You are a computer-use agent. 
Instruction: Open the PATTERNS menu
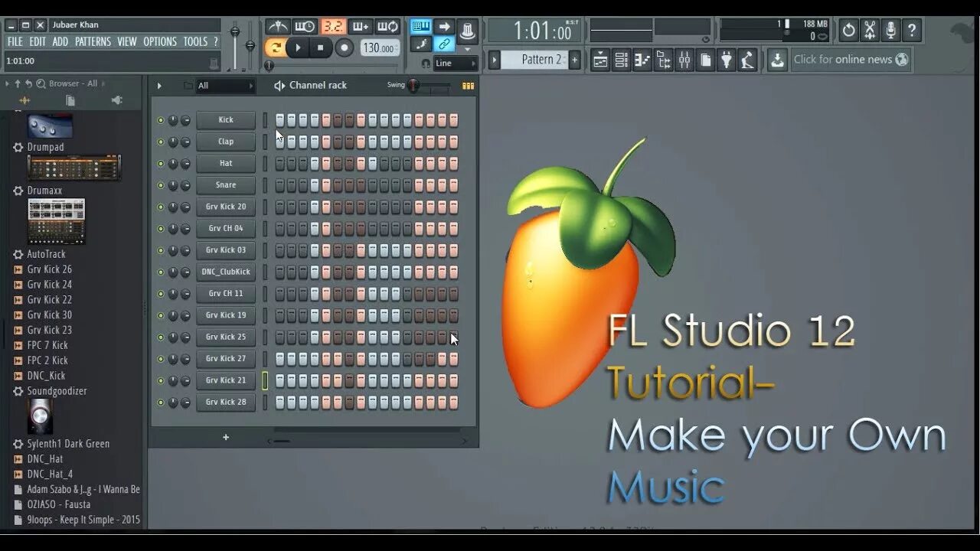point(93,41)
